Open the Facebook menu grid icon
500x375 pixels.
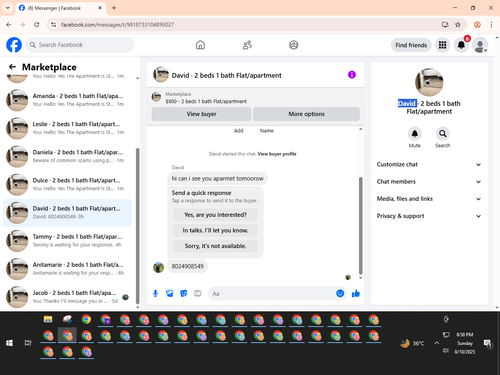click(x=442, y=45)
